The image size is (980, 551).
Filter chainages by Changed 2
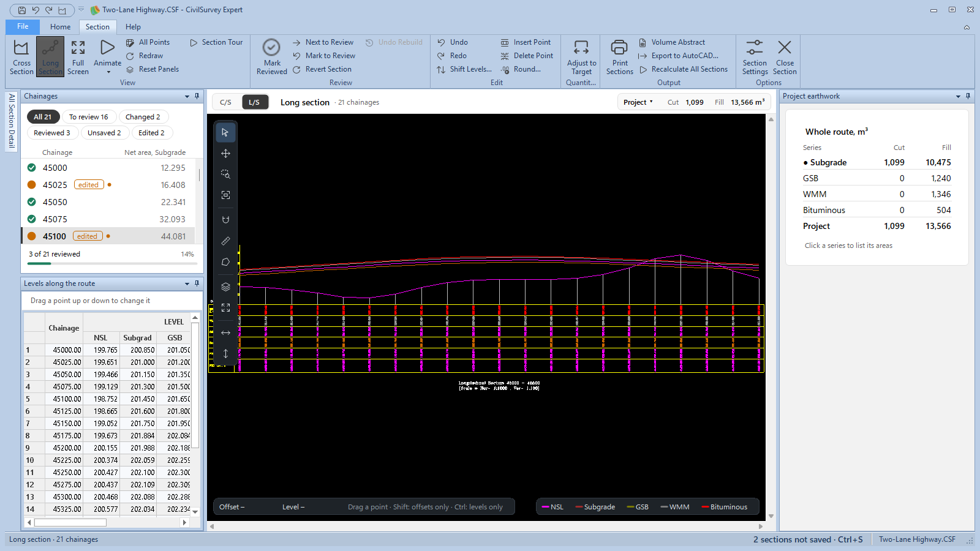(x=143, y=117)
